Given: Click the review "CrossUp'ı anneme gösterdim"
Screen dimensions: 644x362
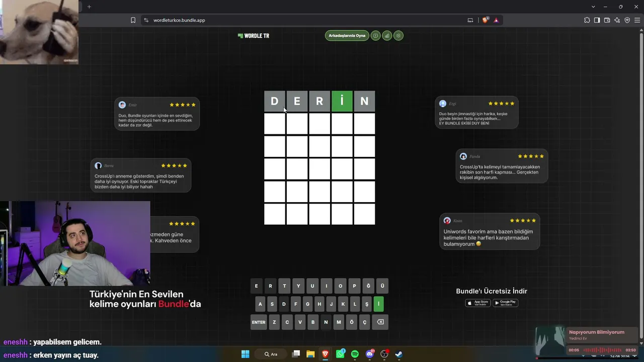Looking at the screenshot, I should click(x=141, y=175).
